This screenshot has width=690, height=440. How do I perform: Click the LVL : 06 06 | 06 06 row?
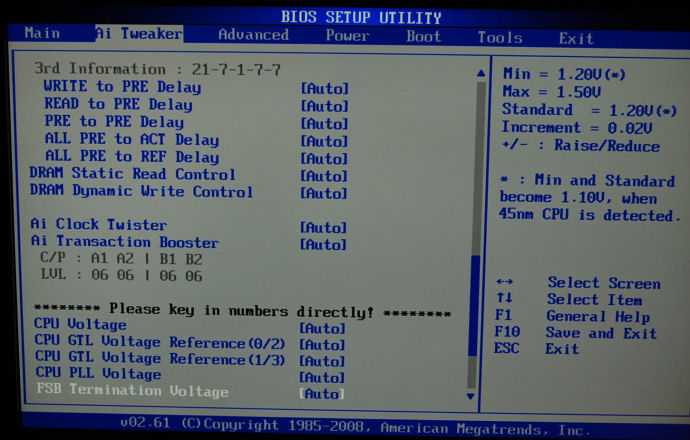[x=121, y=275]
